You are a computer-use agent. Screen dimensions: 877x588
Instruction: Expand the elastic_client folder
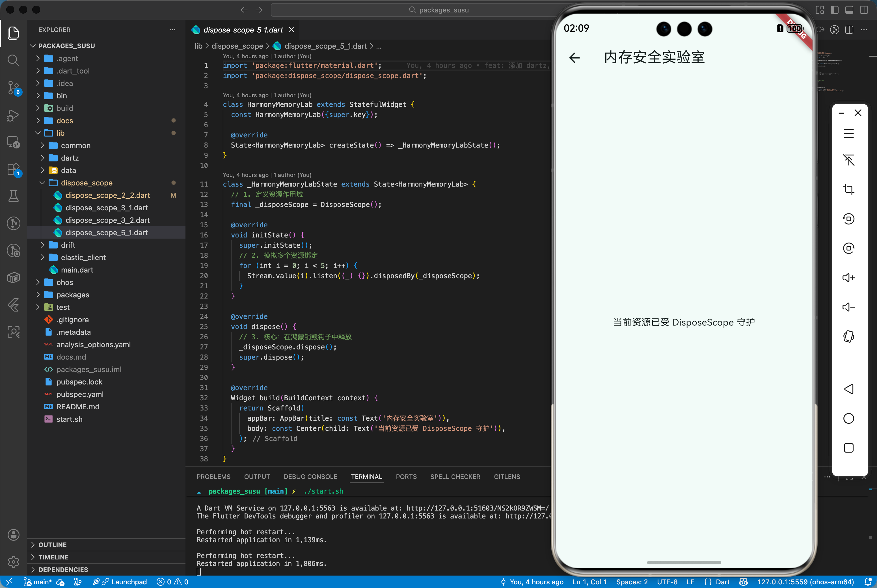point(83,257)
